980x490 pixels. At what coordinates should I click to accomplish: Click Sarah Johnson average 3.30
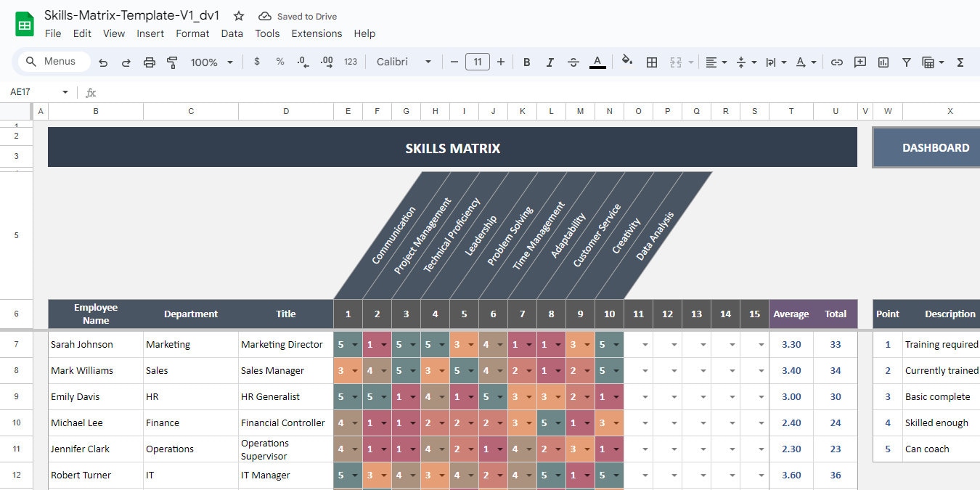pyautogui.click(x=791, y=345)
